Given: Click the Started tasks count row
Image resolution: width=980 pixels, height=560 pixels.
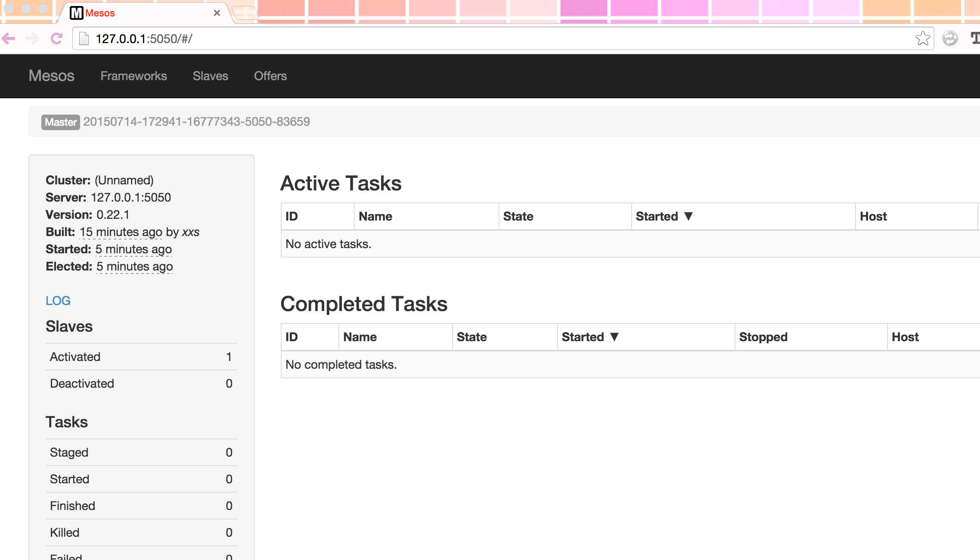Looking at the screenshot, I should [141, 479].
